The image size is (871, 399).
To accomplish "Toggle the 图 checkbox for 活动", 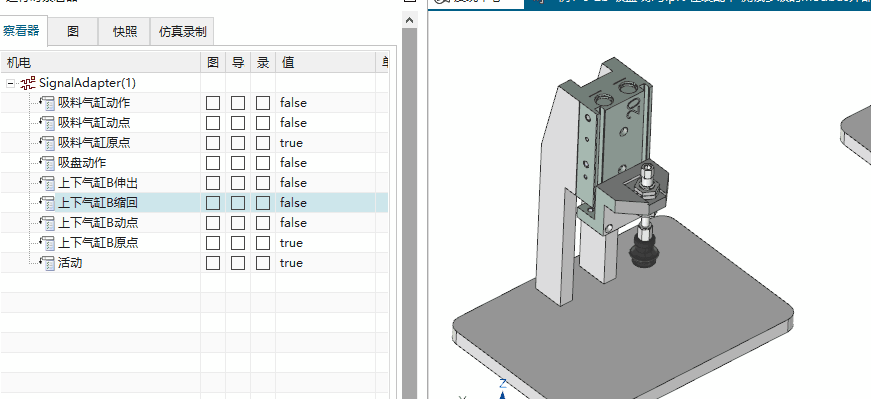I will click(x=213, y=263).
